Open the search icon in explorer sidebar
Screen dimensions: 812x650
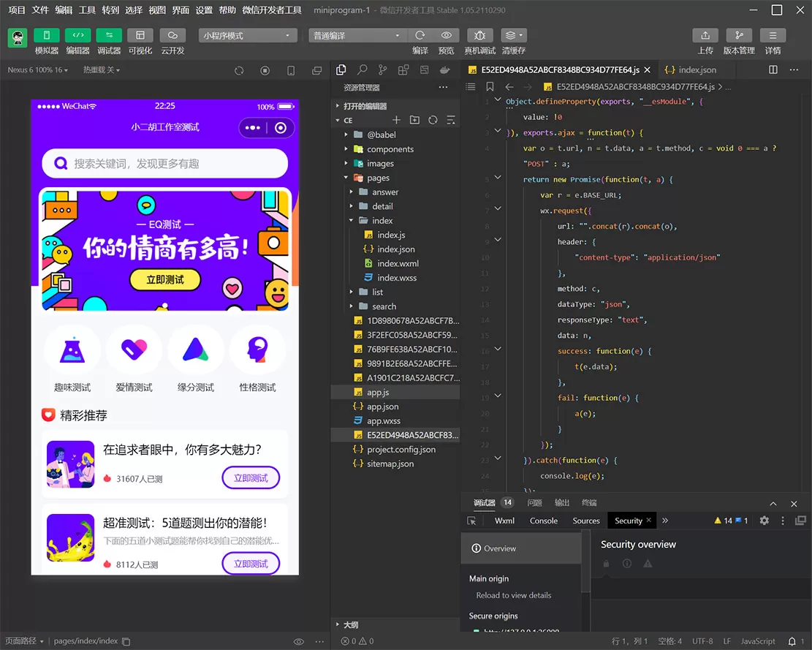coord(362,69)
